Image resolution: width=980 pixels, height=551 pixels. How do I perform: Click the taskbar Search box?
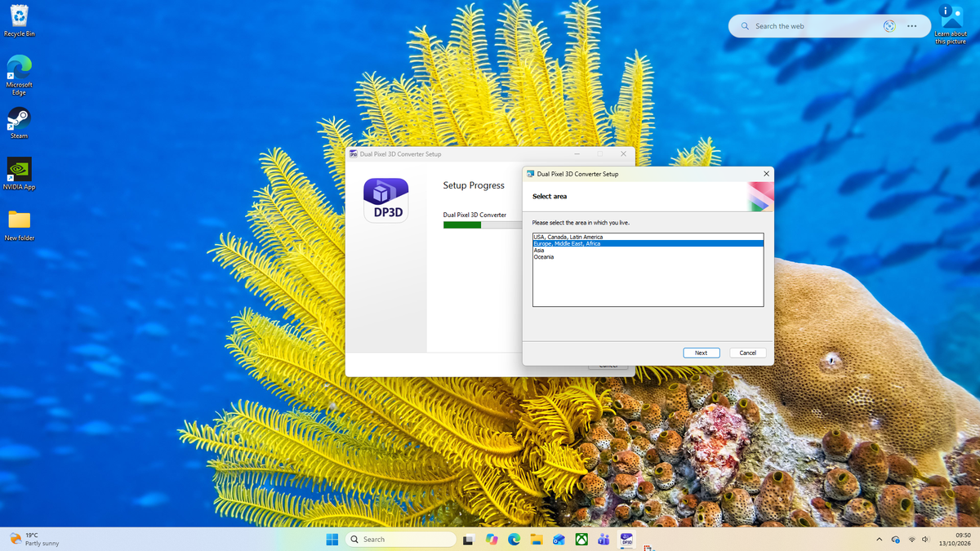[400, 540]
